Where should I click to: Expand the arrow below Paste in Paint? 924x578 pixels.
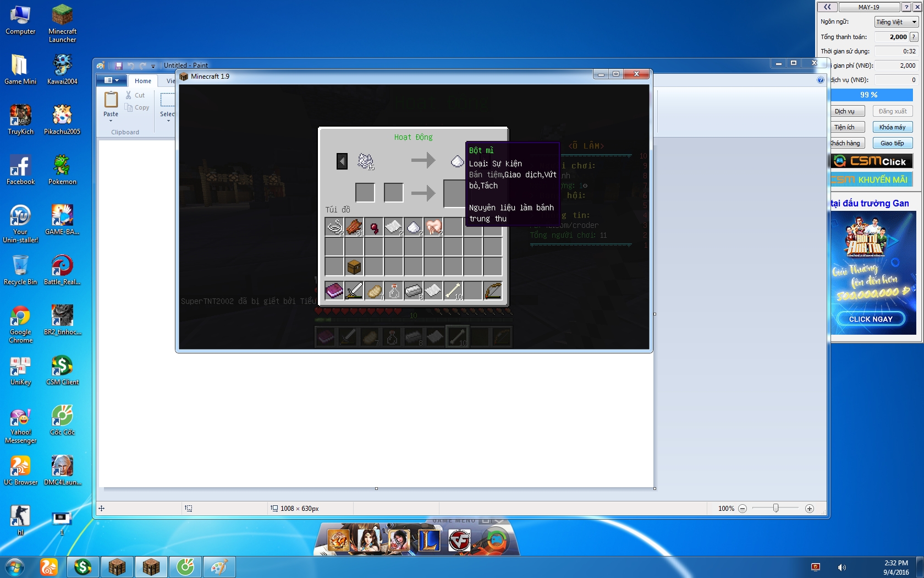coord(111,121)
